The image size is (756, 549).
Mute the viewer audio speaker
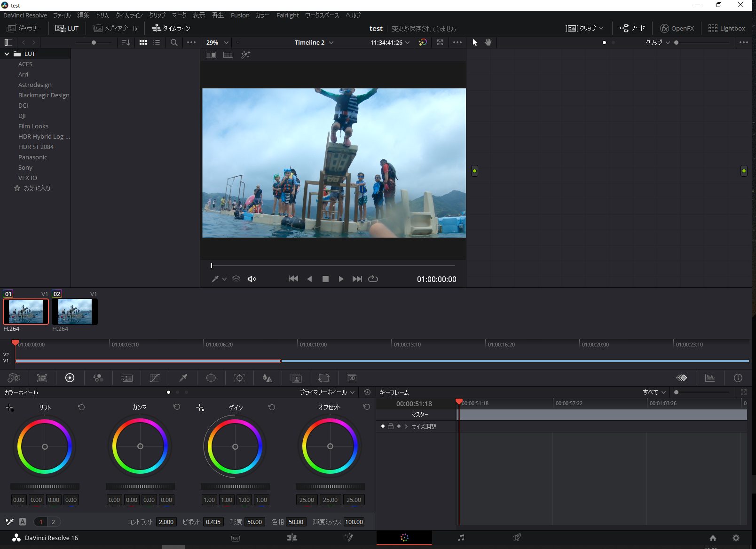(252, 279)
